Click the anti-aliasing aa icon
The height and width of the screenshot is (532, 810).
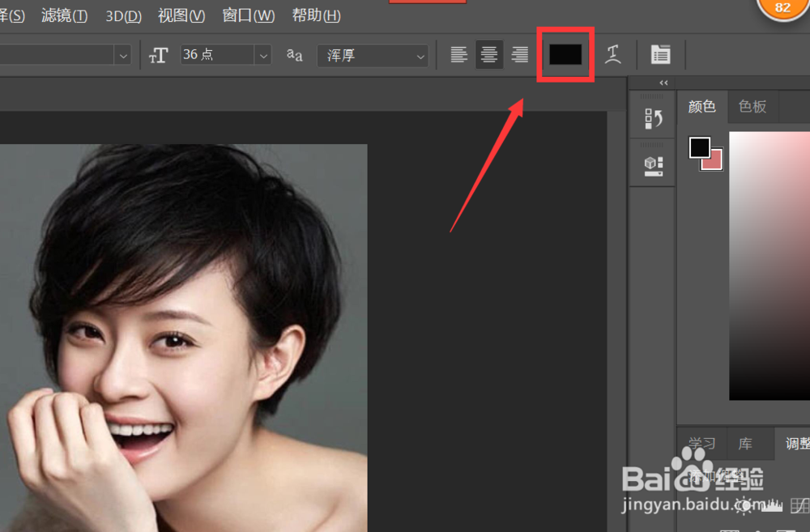click(x=294, y=55)
